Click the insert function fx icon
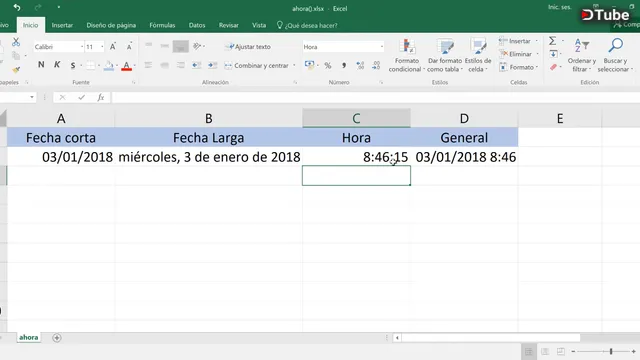640x360 pixels. (101, 97)
